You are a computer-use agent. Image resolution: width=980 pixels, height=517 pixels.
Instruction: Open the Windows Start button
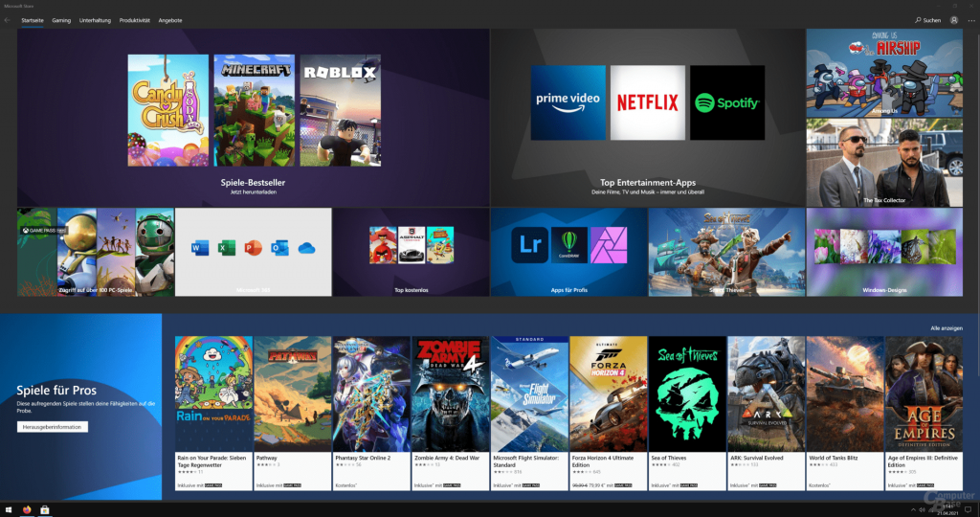coord(8,510)
